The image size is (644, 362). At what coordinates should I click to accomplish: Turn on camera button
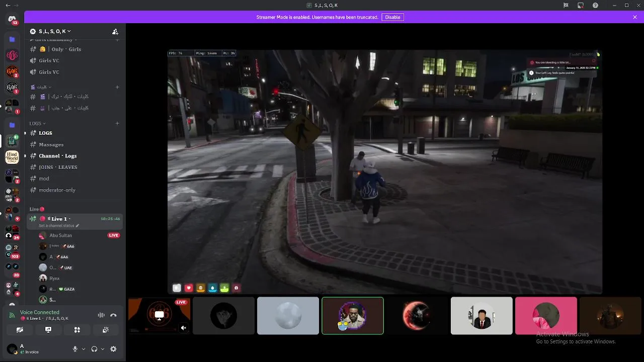(20, 330)
